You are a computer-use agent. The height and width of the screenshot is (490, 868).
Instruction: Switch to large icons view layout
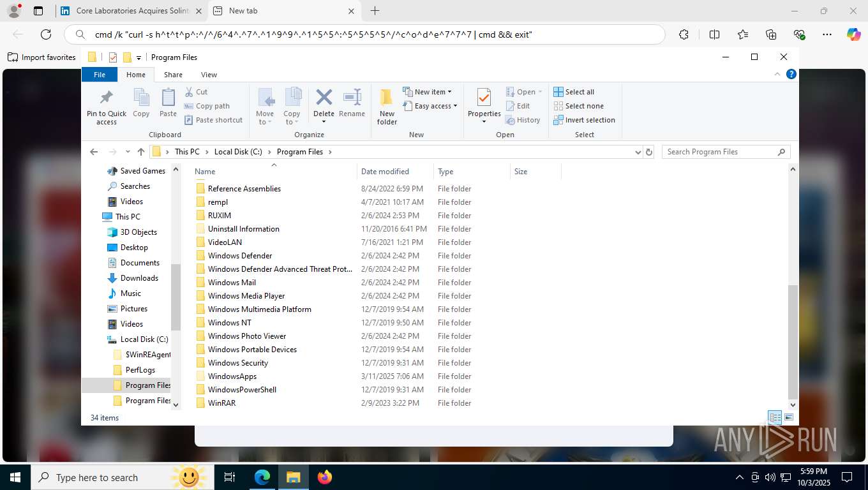pyautogui.click(x=789, y=417)
